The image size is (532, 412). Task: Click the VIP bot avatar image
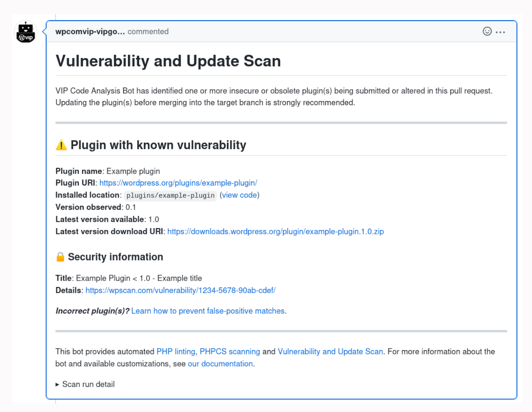pyautogui.click(x=25, y=32)
